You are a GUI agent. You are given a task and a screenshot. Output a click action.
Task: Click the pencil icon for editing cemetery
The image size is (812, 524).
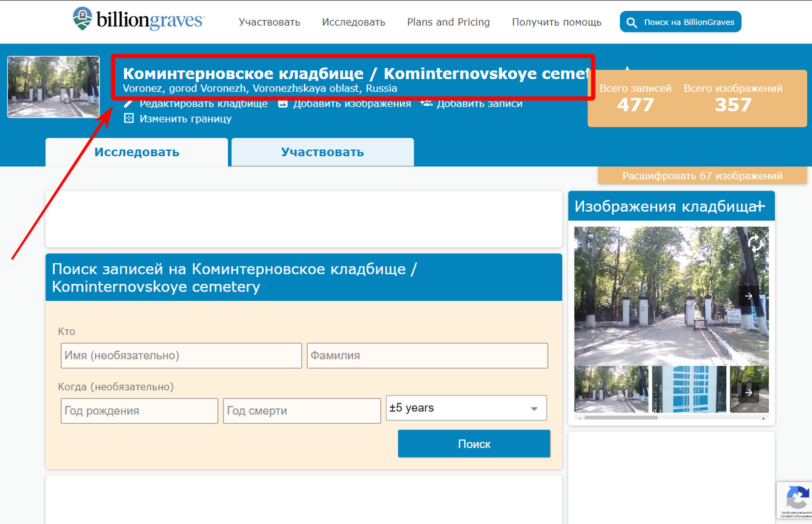129,103
